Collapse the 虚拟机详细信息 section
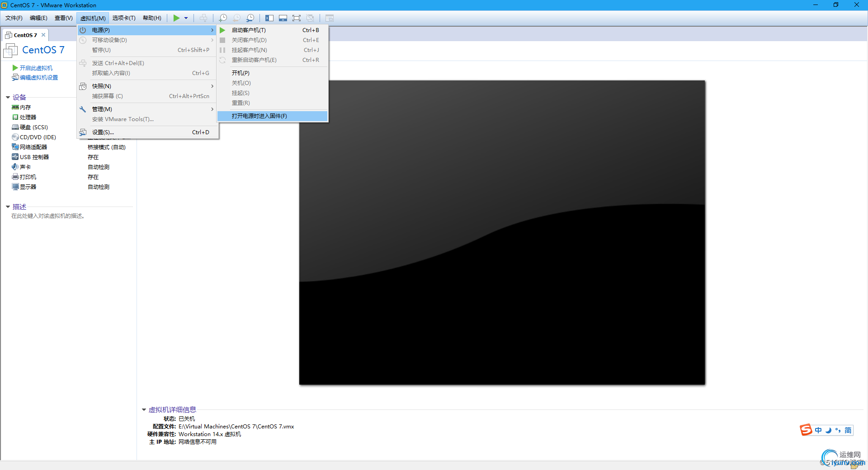 click(144, 410)
